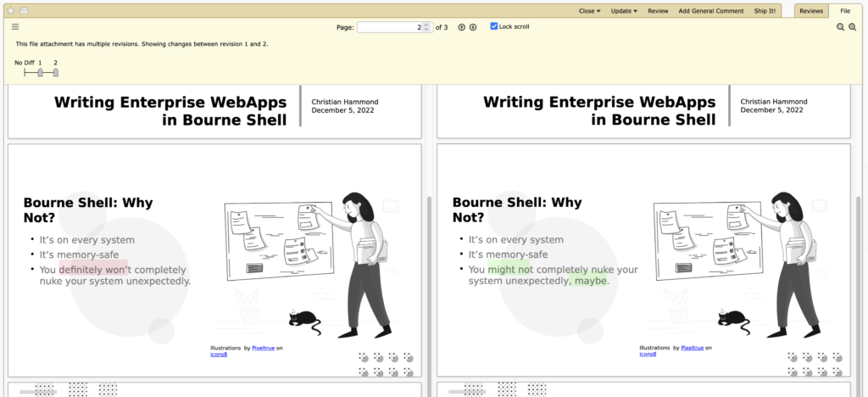This screenshot has height=397, width=868.
Task: Zoom out with the magnifier minus icon
Action: click(840, 27)
